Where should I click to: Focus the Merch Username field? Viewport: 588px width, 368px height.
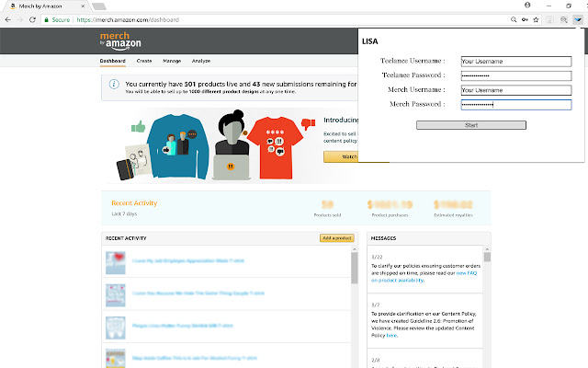(516, 90)
